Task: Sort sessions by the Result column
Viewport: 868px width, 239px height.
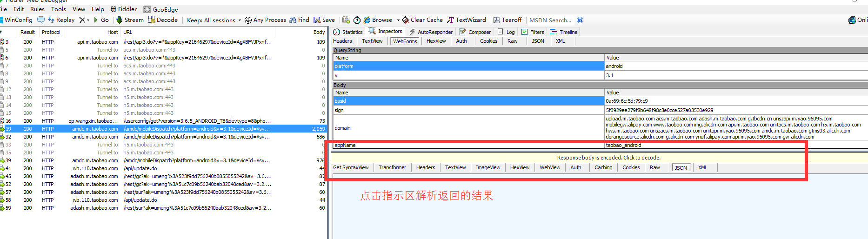Action: [x=27, y=32]
